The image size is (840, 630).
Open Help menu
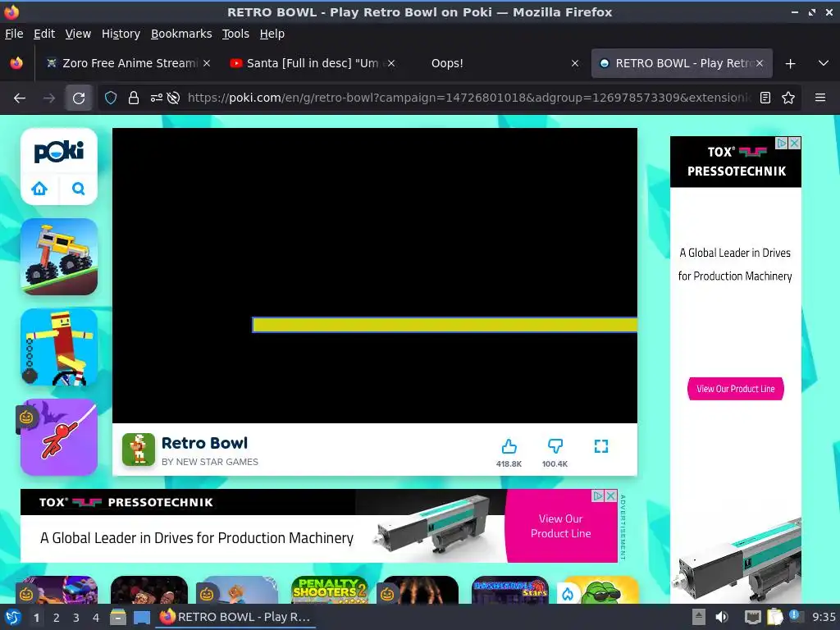click(272, 34)
